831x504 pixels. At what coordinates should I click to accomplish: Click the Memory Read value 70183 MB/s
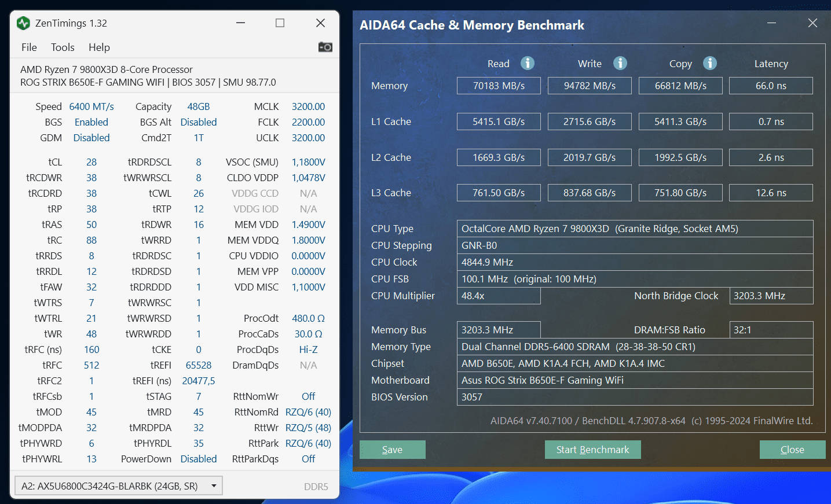pyautogui.click(x=499, y=86)
